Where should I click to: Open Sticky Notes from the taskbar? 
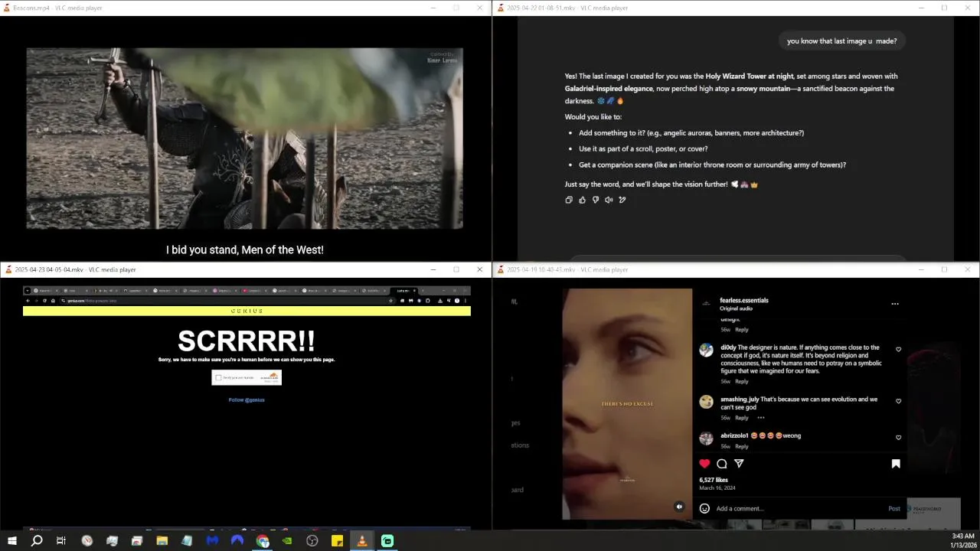[x=337, y=540]
